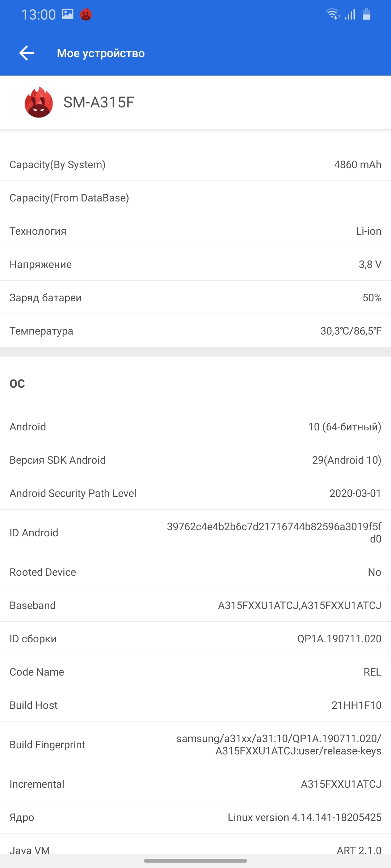Tap the AnTuTu flame logo beside SM-A315F
Viewport: 391px width, 868px height.
pyautogui.click(x=39, y=102)
